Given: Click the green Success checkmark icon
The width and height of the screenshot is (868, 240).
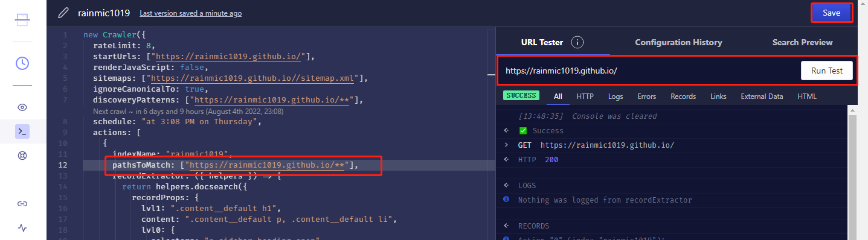Looking at the screenshot, I should (523, 131).
